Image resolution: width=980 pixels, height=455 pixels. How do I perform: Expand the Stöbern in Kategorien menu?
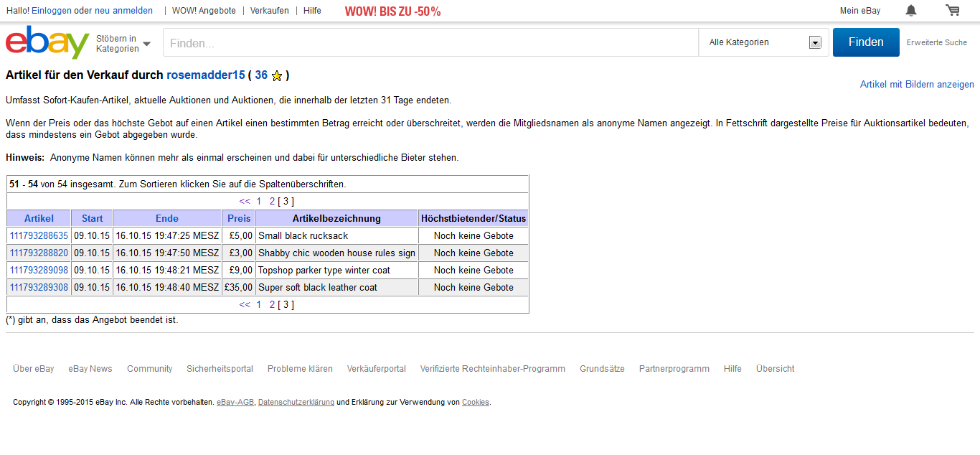123,44
